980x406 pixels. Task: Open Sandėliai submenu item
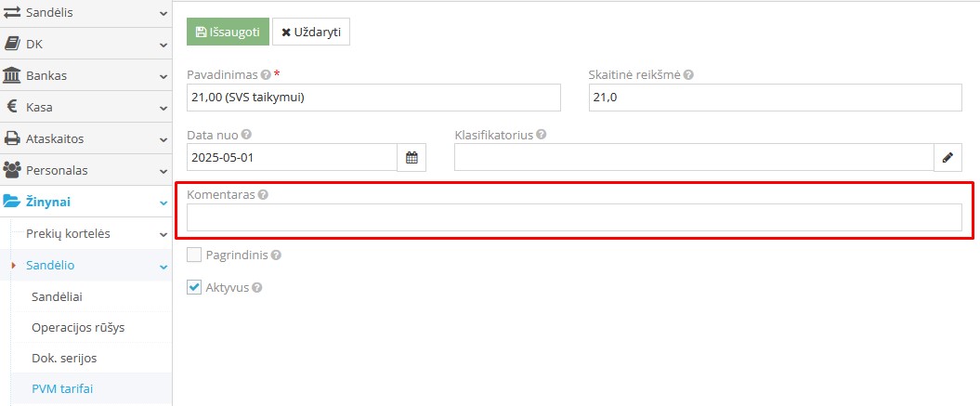pyautogui.click(x=63, y=296)
